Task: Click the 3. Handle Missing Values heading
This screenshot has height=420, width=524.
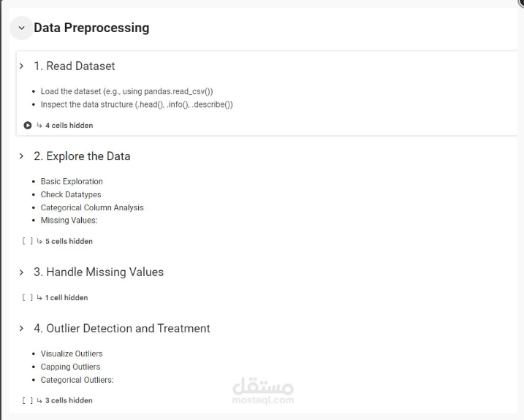Action: 99,272
